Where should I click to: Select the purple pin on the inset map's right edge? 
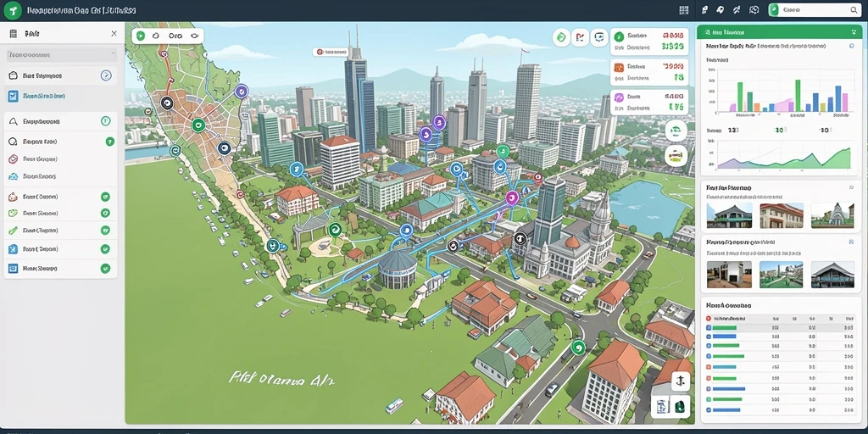(x=241, y=92)
